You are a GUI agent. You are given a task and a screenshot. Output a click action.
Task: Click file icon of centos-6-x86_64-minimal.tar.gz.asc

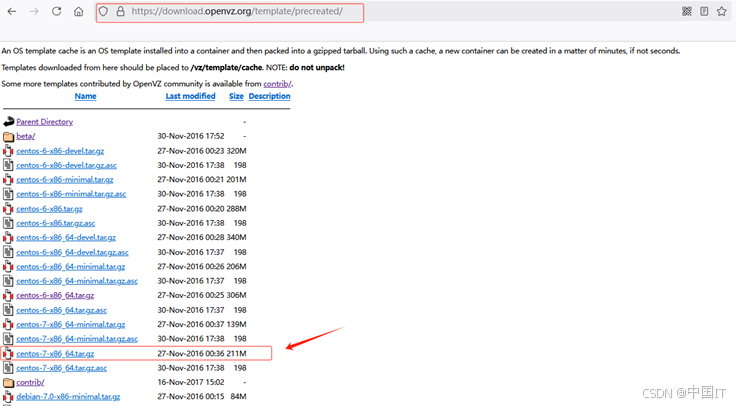click(8, 281)
